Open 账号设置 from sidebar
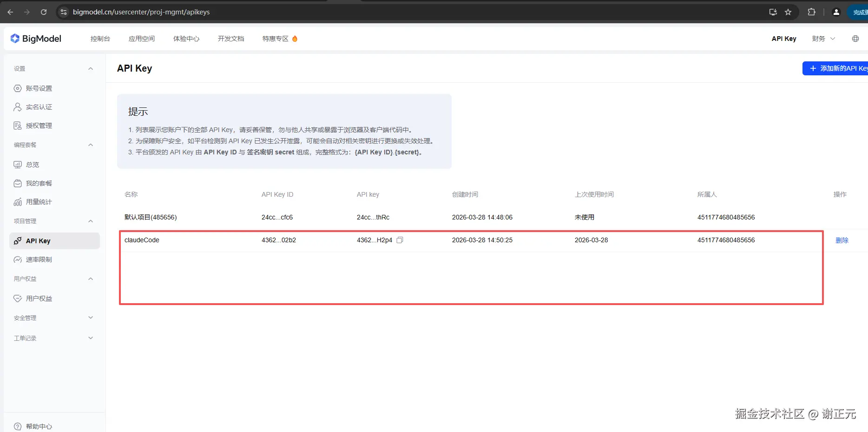Viewport: 868px width, 432px height. click(x=39, y=88)
